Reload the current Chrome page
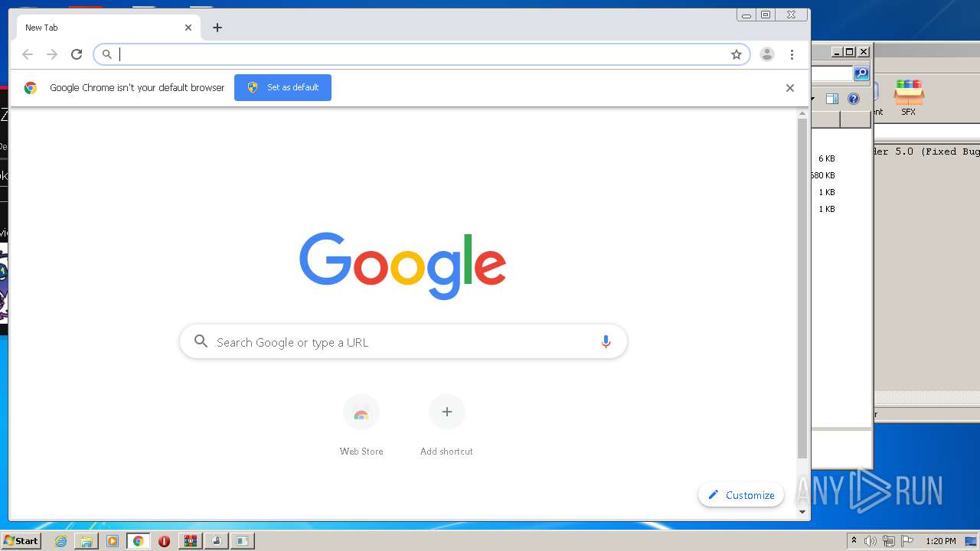 [77, 54]
